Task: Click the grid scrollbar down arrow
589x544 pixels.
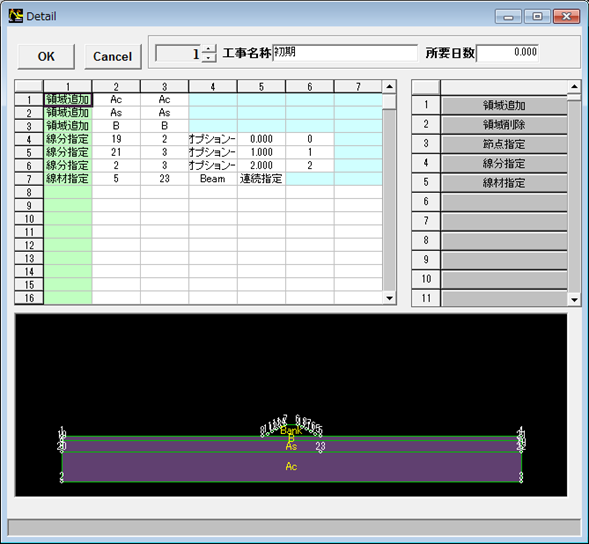Action: pos(389,298)
